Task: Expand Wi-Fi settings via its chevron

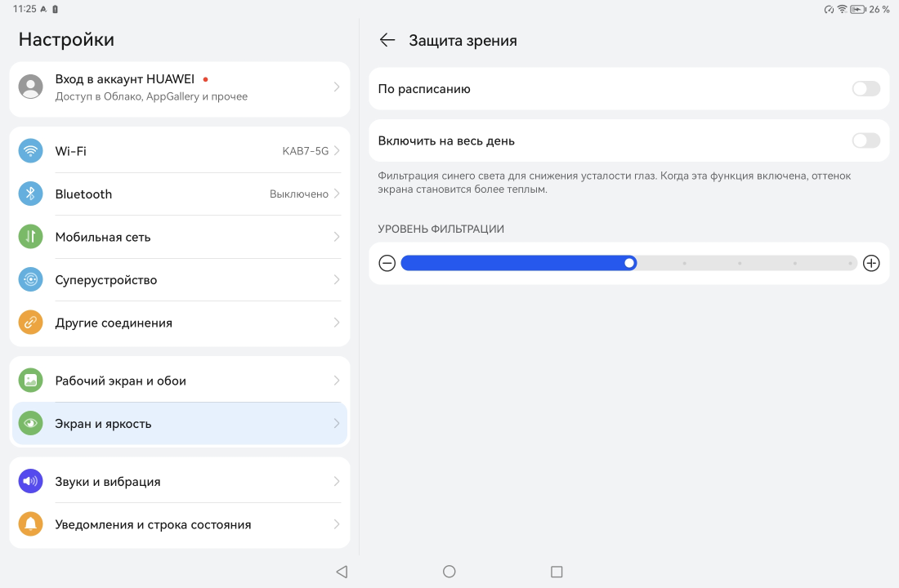Action: (337, 151)
